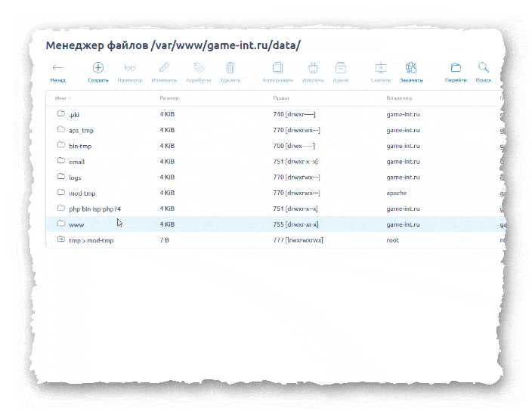The image size is (532, 411).
Task: Click the Архив archive icon
Action: (340, 67)
